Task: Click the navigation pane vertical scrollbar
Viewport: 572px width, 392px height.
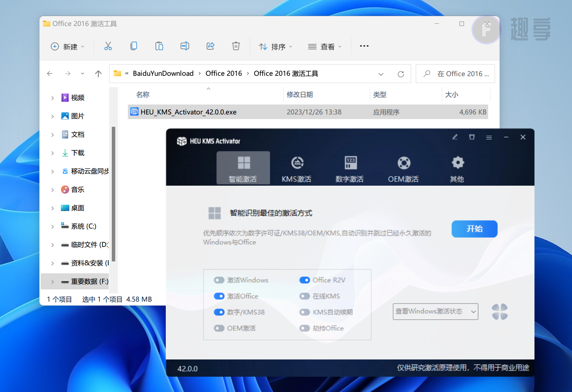Action: (113, 194)
